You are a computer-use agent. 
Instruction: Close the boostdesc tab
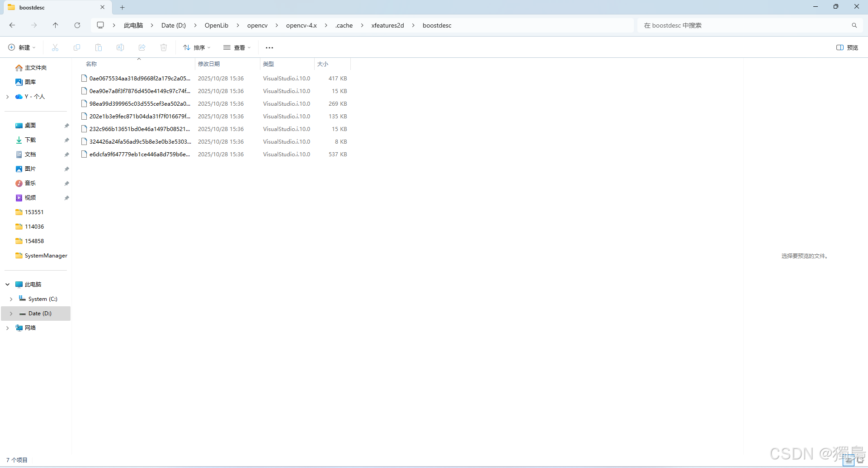[x=103, y=7]
